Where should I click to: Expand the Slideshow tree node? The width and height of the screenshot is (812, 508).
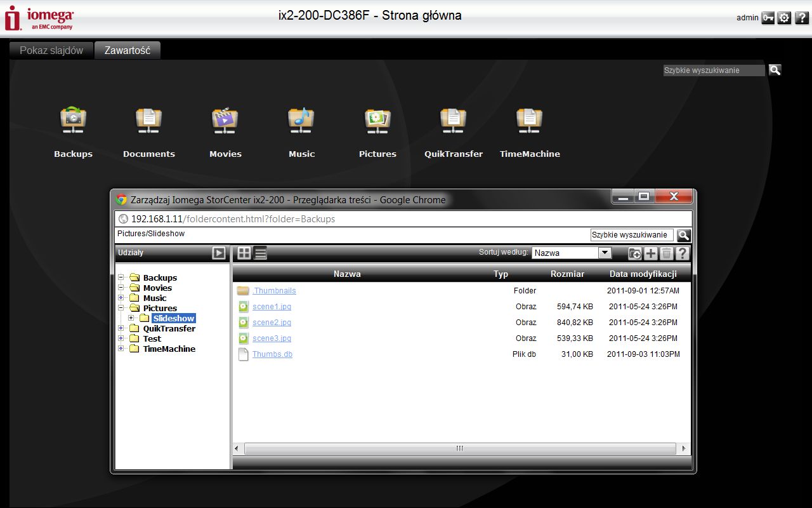tap(131, 318)
